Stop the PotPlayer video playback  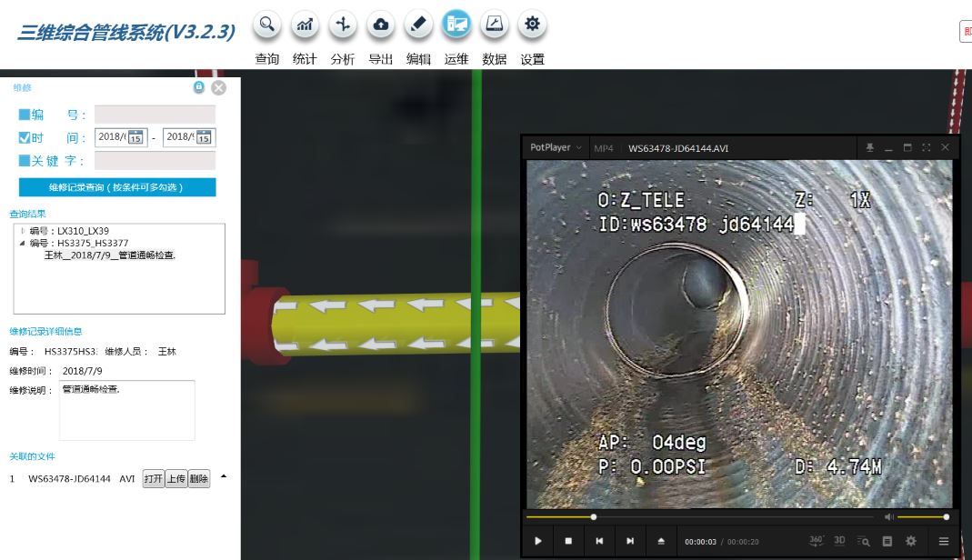tap(568, 541)
